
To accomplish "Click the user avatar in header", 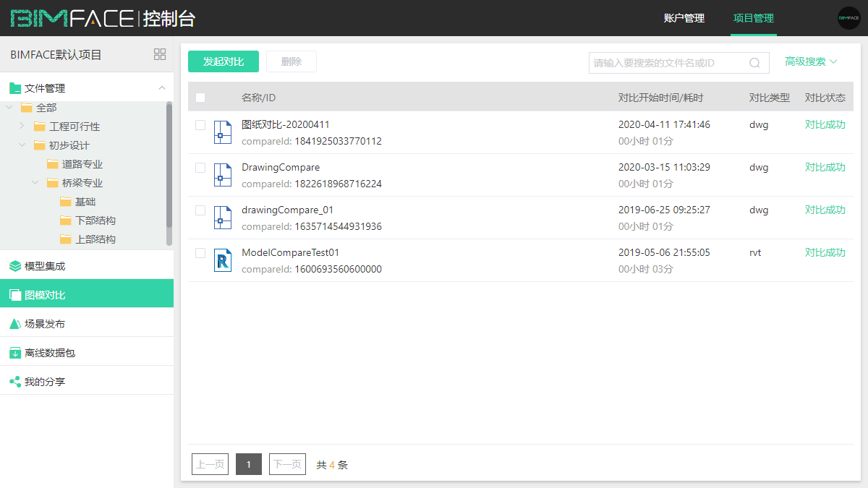I will [848, 18].
